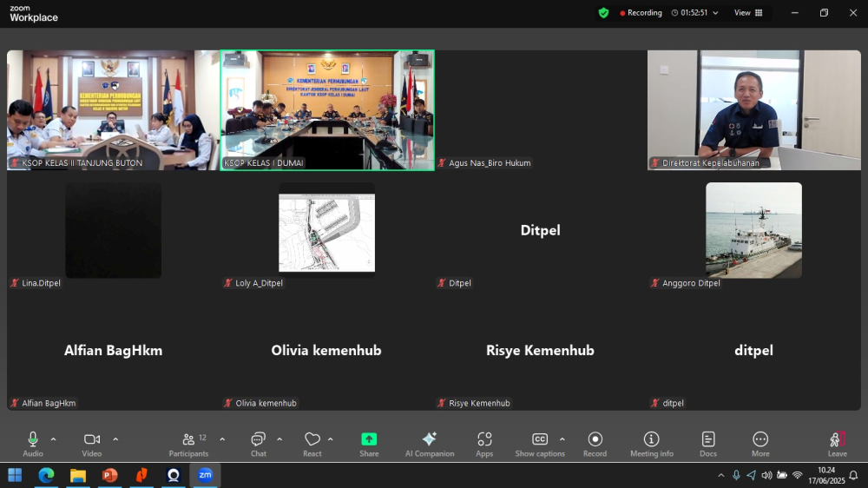Click the Record button
The width and height of the screenshot is (868, 488).
coord(595,445)
